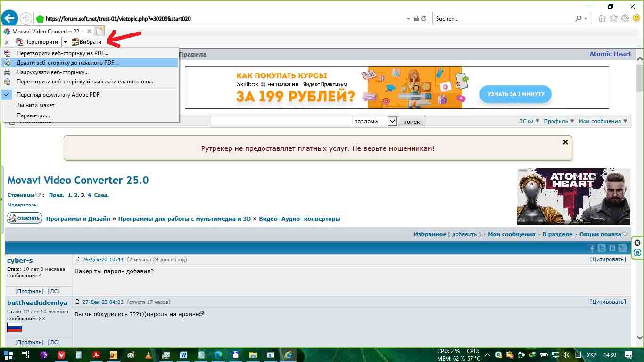Screen dimensions: 644x362
Task: Open Программы и Дизайн breadcrumb
Action: pos(78,219)
